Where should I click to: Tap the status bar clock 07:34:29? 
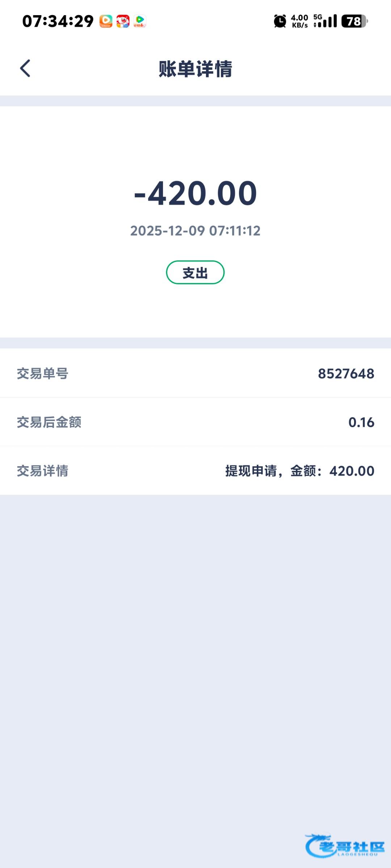tap(58, 21)
